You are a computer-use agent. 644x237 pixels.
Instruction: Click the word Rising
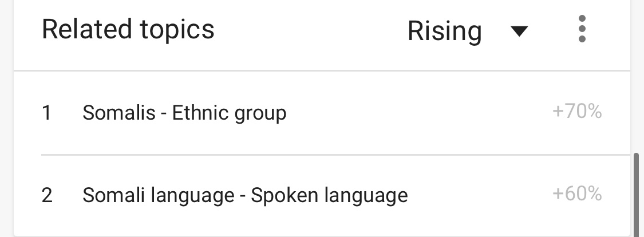click(x=444, y=31)
